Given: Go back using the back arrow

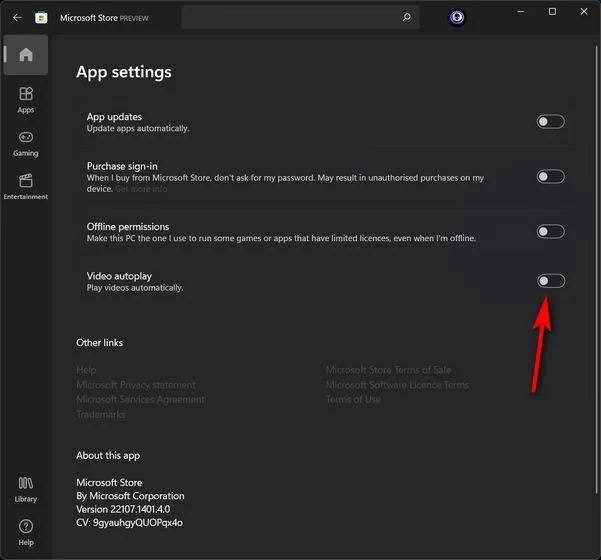Looking at the screenshot, I should 17,18.
